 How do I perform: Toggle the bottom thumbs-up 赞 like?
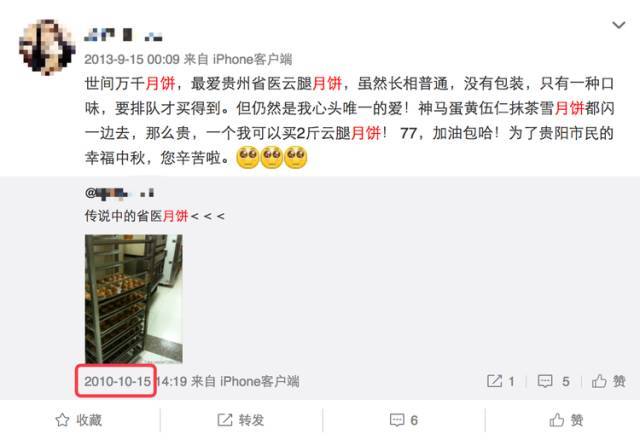point(566,420)
